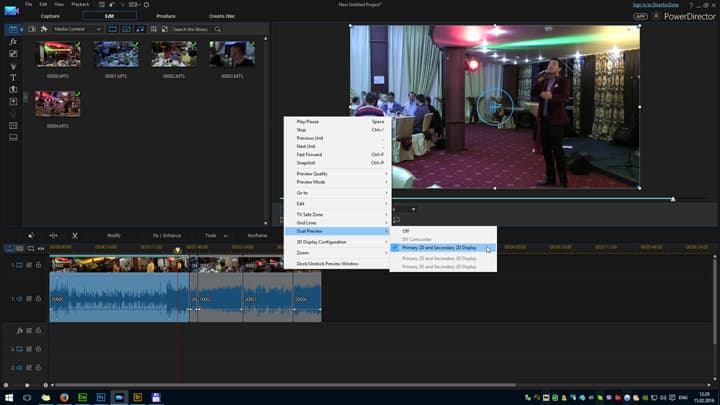
Task: Click the library search magnifier icon
Action: pyautogui.click(x=218, y=29)
